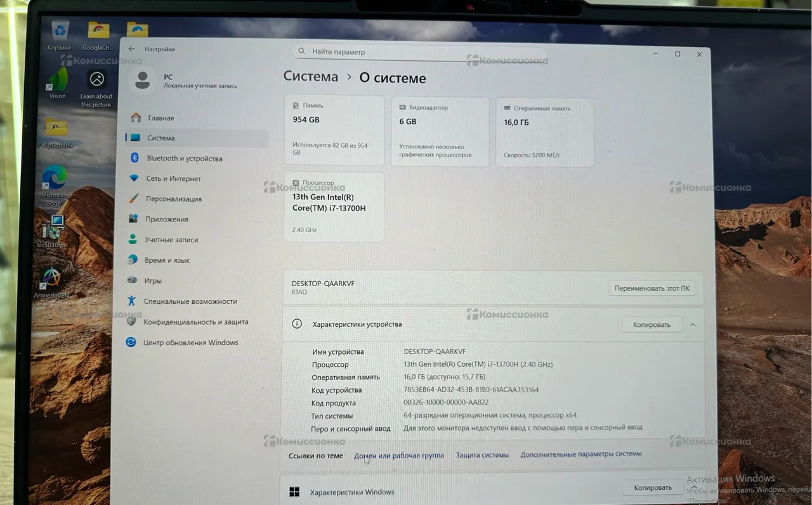Open Персонализация settings
Screen dimensions: 812x505
173,199
